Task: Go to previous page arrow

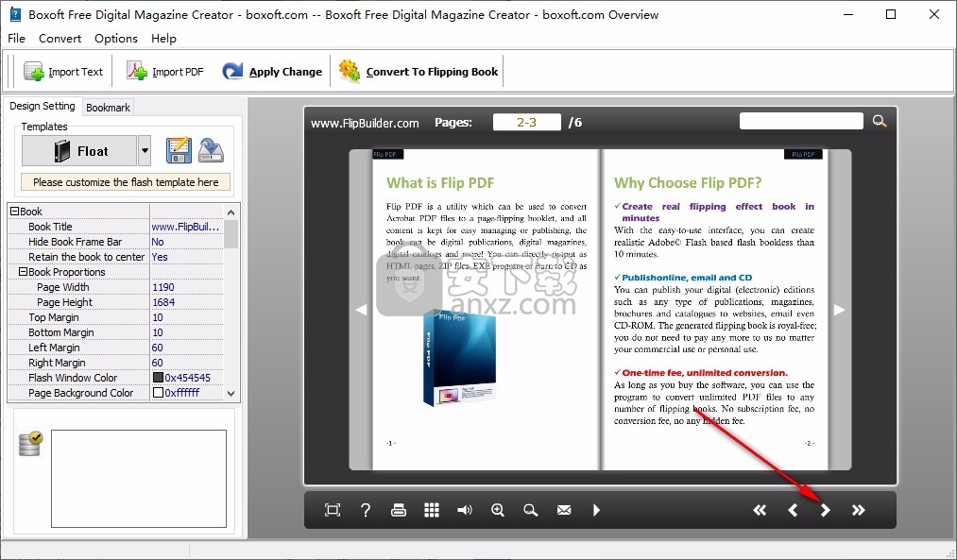Action: click(793, 510)
